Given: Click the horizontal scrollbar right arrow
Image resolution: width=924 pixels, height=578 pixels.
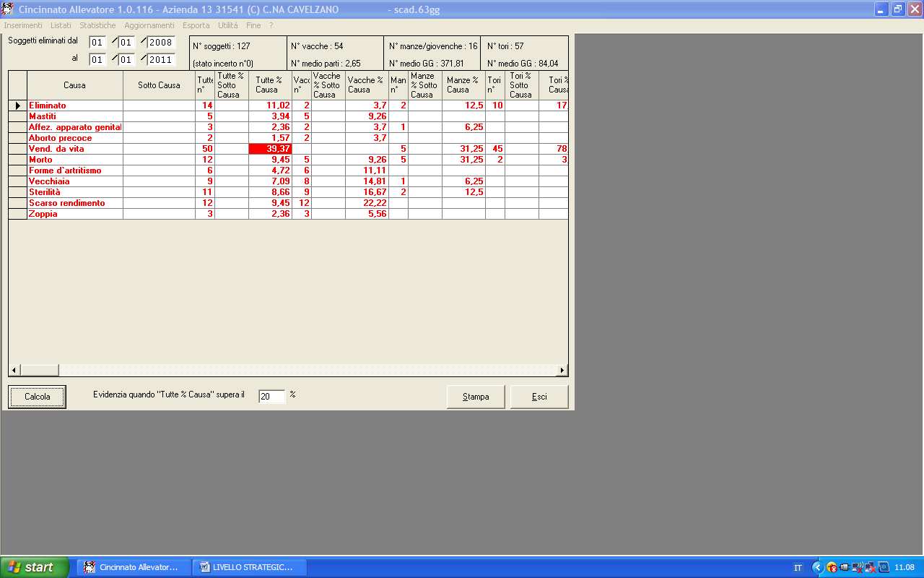Looking at the screenshot, I should pos(562,370).
